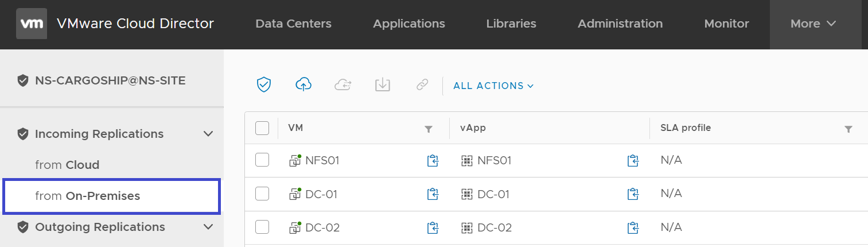
Task: Select from Cloud under Incoming Replications
Action: pyautogui.click(x=67, y=165)
